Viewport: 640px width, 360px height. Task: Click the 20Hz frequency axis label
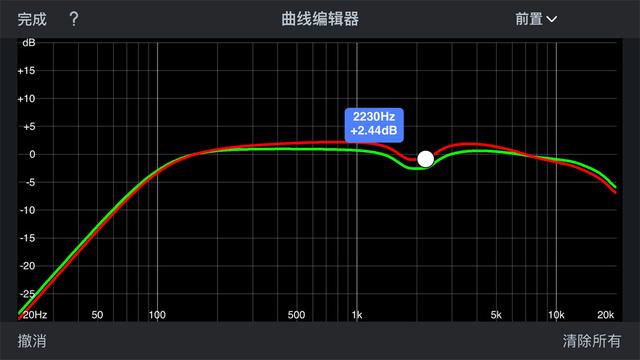tap(35, 315)
